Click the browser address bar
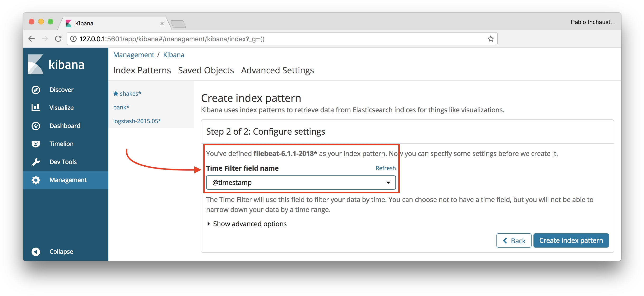This screenshot has height=296, width=644. 278,39
